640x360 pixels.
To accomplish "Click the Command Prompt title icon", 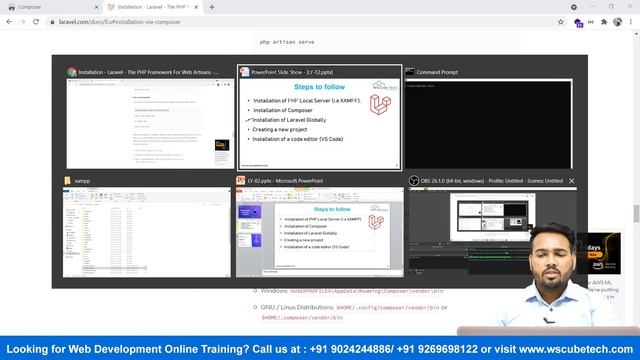I will point(410,72).
